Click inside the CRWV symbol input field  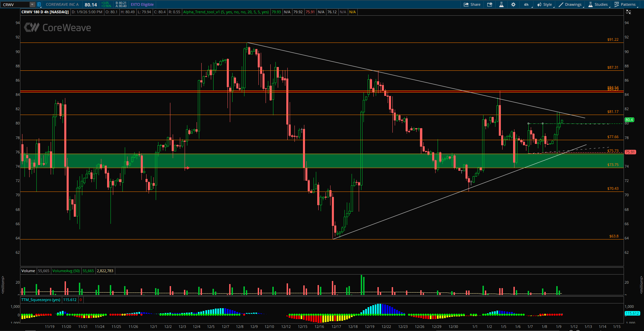coord(15,4)
